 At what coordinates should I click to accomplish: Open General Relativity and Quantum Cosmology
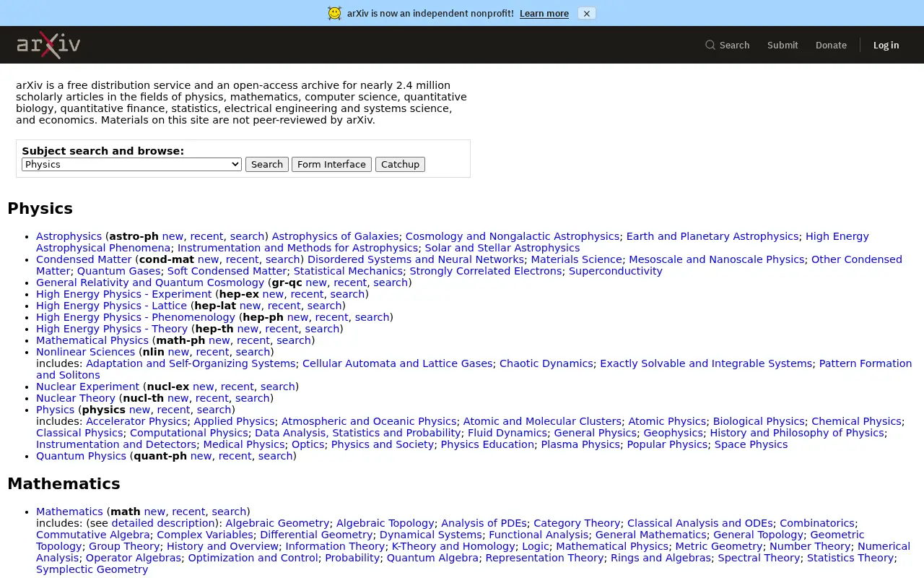coord(150,282)
